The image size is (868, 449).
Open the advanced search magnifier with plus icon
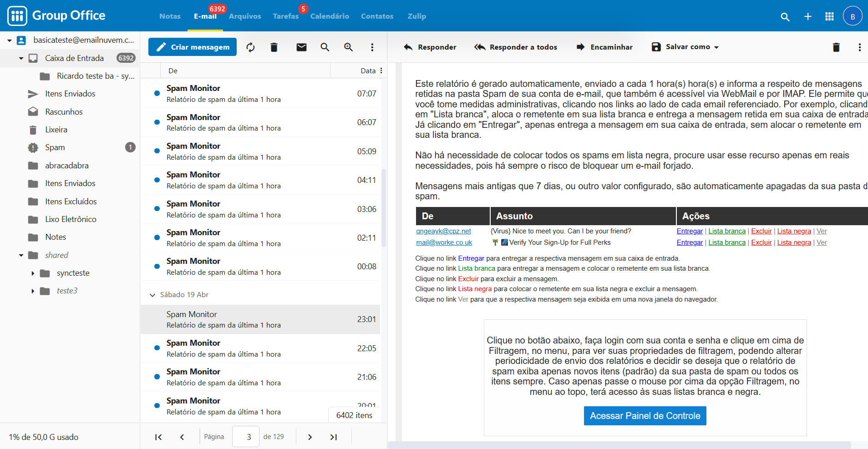tap(348, 47)
